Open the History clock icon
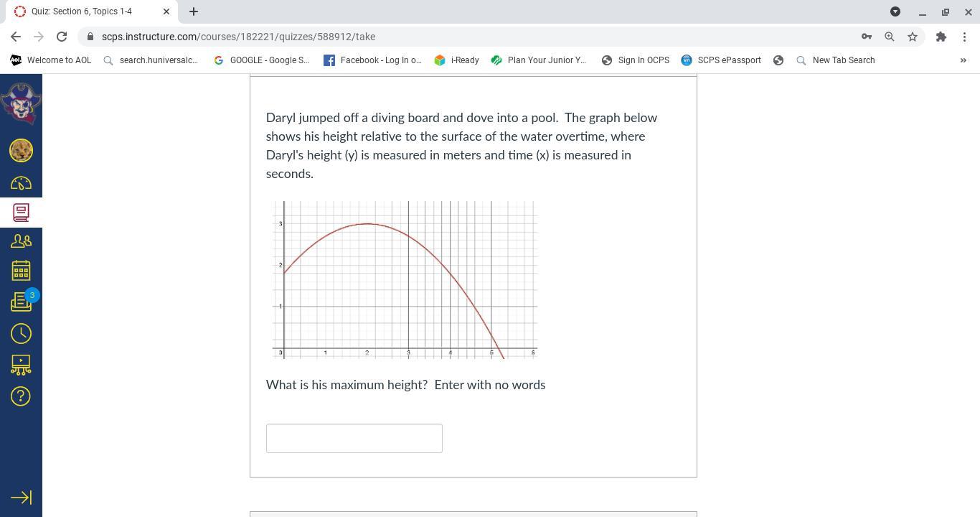Image resolution: width=980 pixels, height=517 pixels. (21, 333)
